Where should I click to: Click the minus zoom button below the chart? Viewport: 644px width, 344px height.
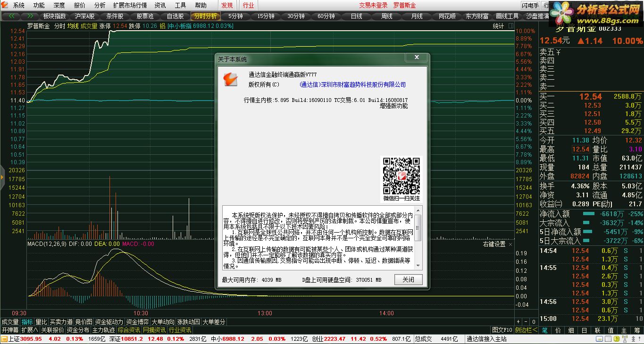point(527,322)
